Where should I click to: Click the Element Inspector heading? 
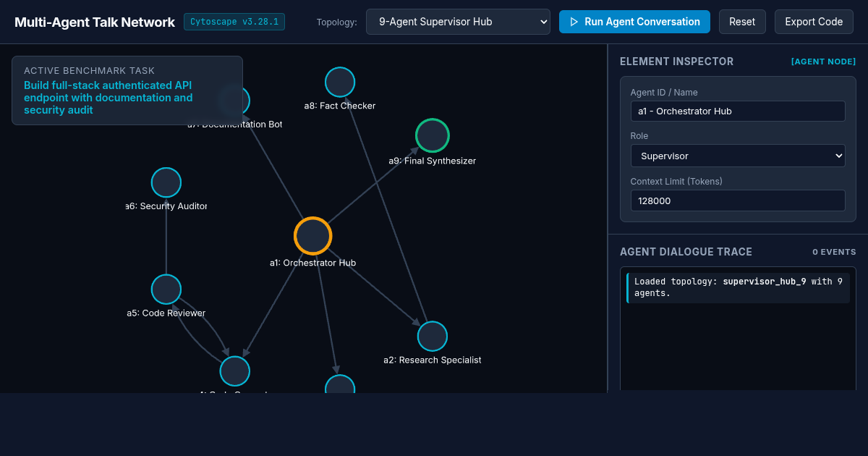[676, 62]
